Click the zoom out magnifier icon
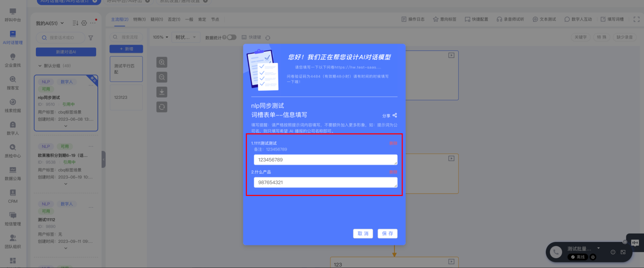Viewport: 644px width, 268px height. pyautogui.click(x=162, y=77)
